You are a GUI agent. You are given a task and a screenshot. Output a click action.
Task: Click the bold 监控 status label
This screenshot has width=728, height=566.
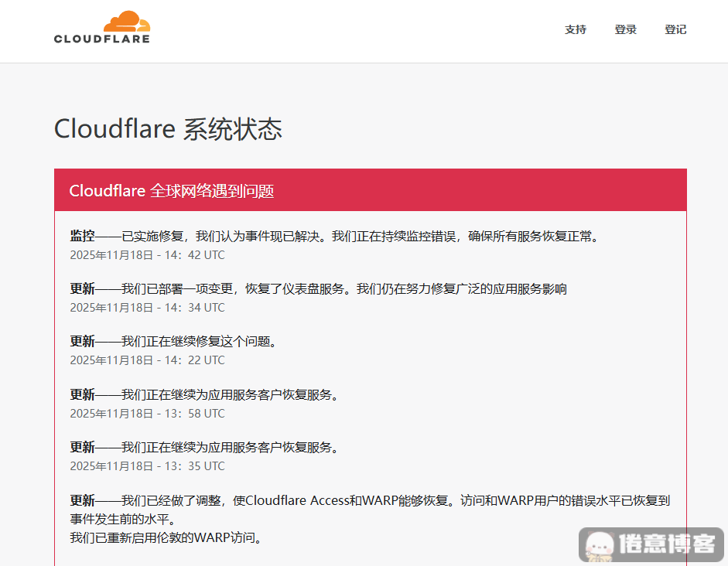(83, 236)
